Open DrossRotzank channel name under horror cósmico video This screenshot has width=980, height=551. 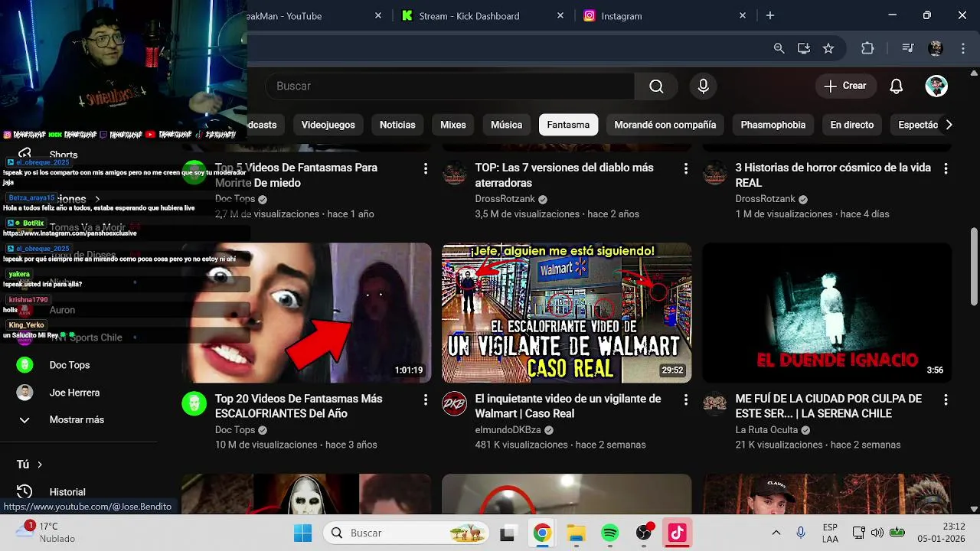point(766,199)
